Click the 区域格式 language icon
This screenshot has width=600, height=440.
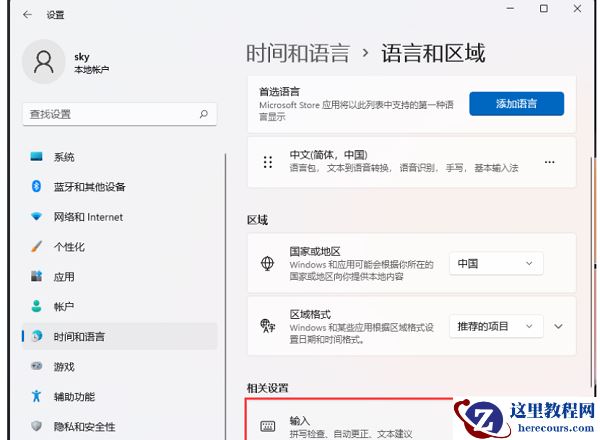pyautogui.click(x=267, y=326)
